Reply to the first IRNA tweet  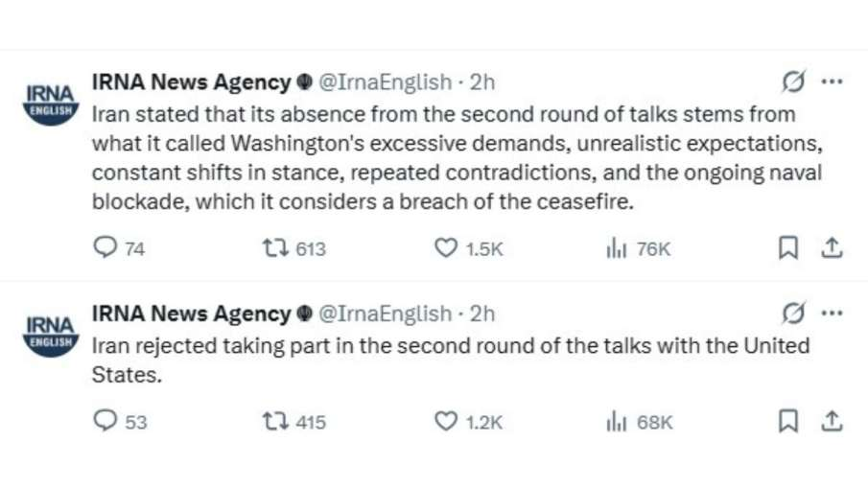pos(106,248)
